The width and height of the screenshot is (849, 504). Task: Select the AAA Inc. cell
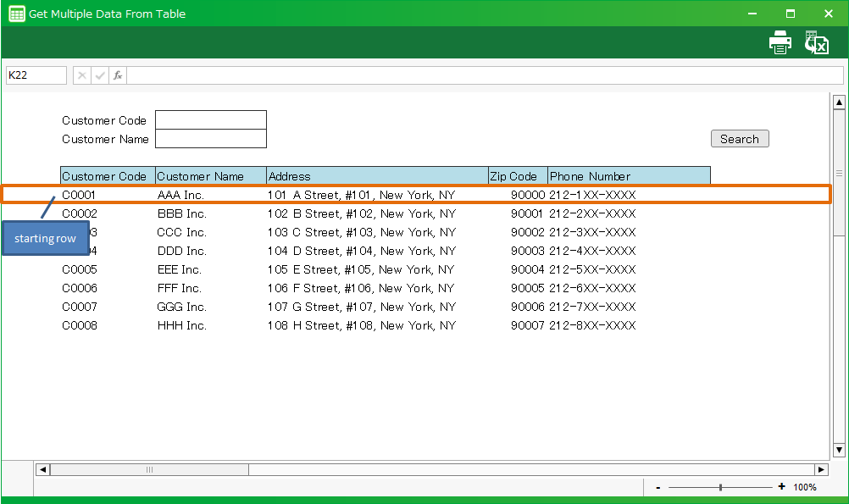pyautogui.click(x=180, y=195)
